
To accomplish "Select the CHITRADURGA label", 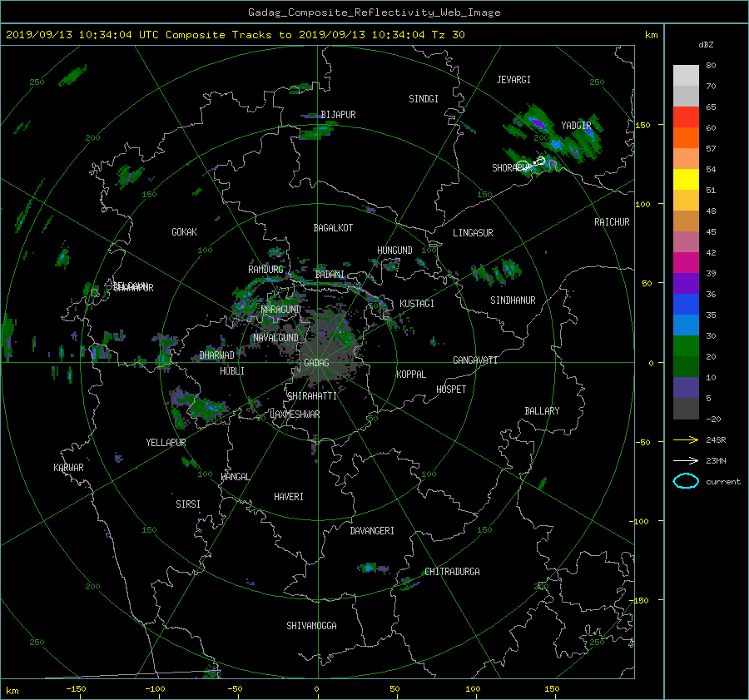I will (452, 572).
